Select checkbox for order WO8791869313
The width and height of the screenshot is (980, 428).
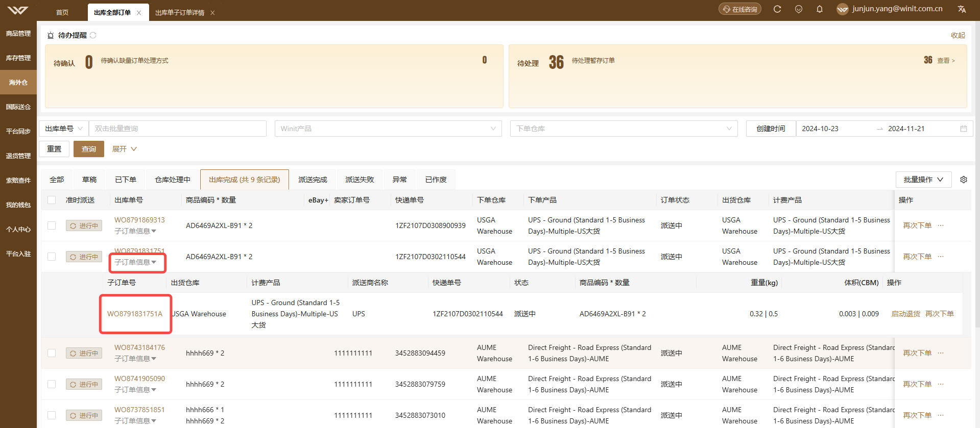click(x=52, y=225)
